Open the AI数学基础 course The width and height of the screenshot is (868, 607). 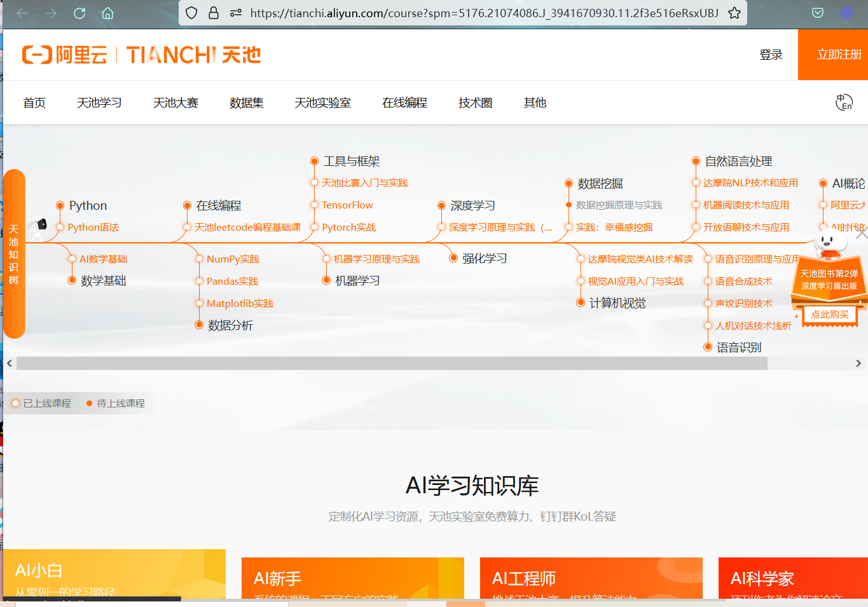point(103,259)
